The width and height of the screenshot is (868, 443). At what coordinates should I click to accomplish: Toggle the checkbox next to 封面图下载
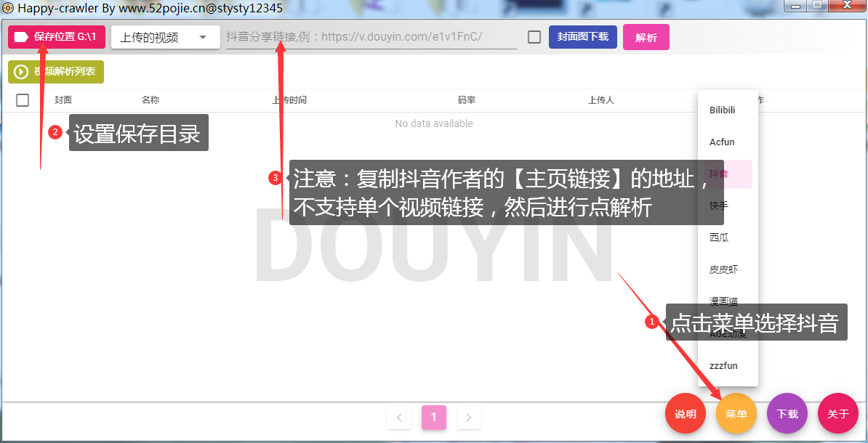(534, 37)
